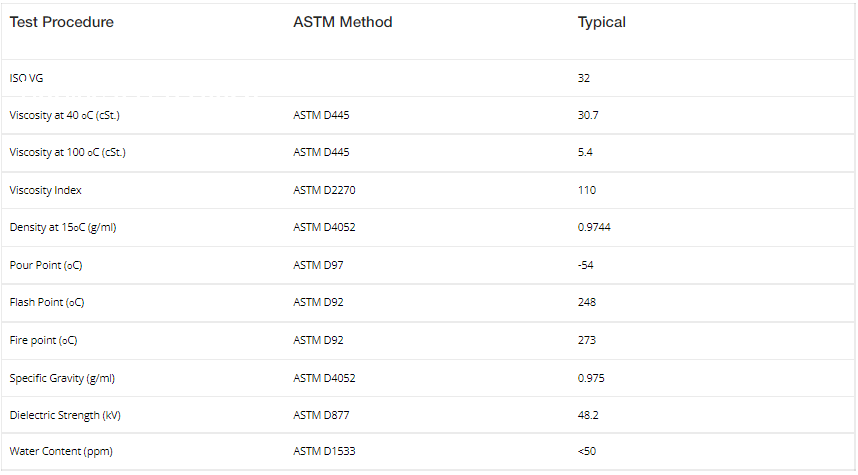Click the Typical column header
Viewport: 858px width, 475px height.
point(601,22)
